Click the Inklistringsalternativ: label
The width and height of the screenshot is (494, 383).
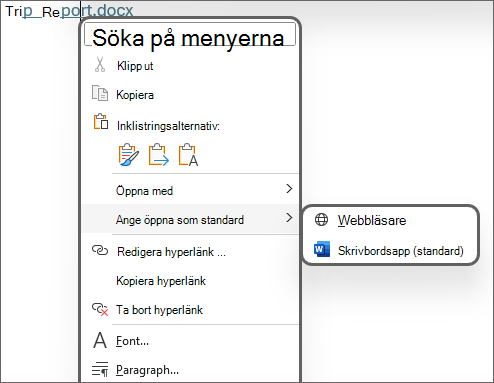pos(168,126)
